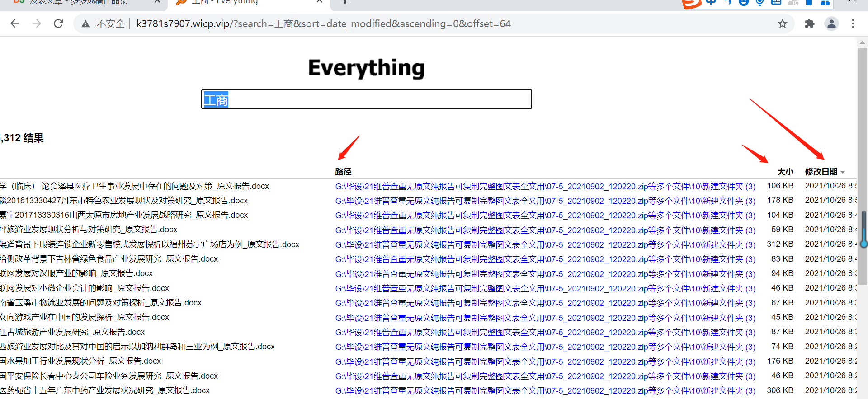Open folder path of the 87 KB file

545,332
